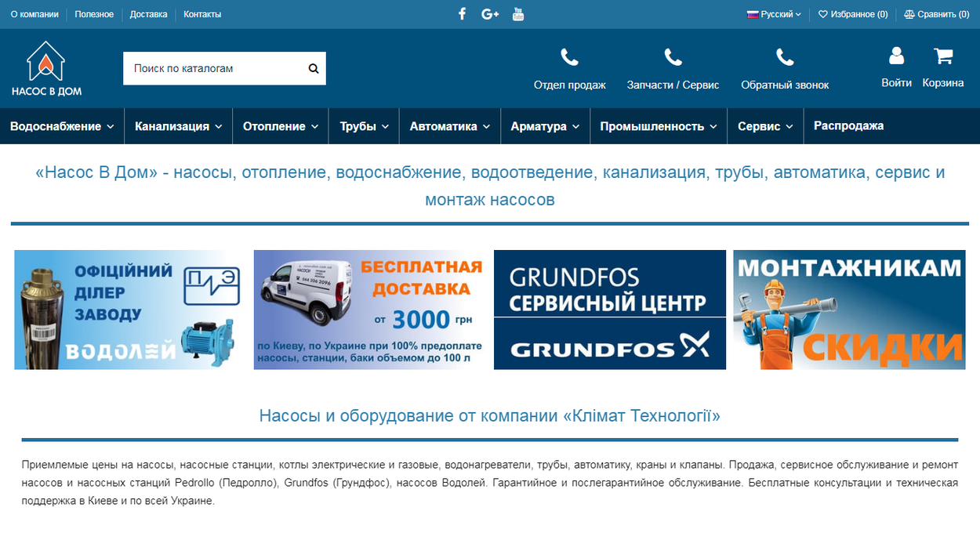Open the Монтажникам скидки banner
980x558 pixels.
point(849,310)
